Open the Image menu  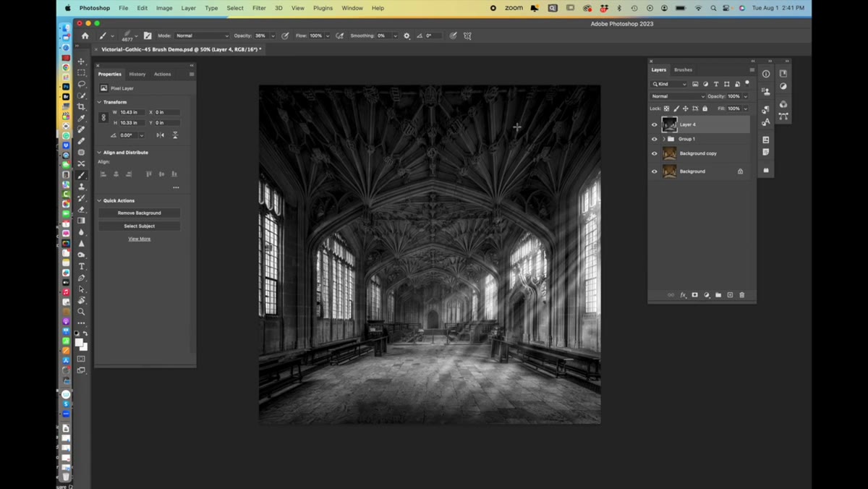tap(164, 8)
